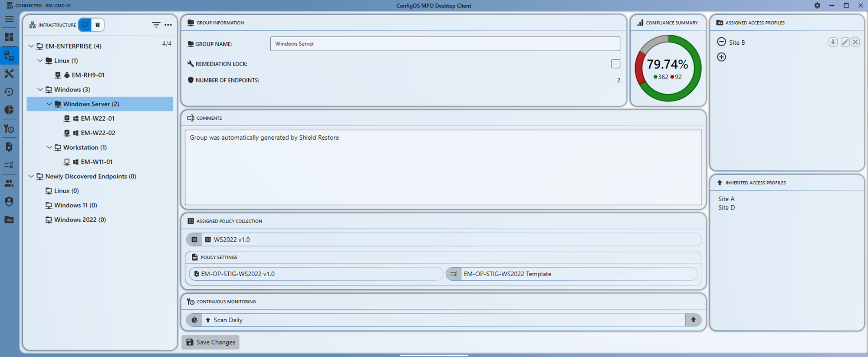Open the hamburger menu at top left
Viewport: 868px width, 357px height.
coord(9,19)
